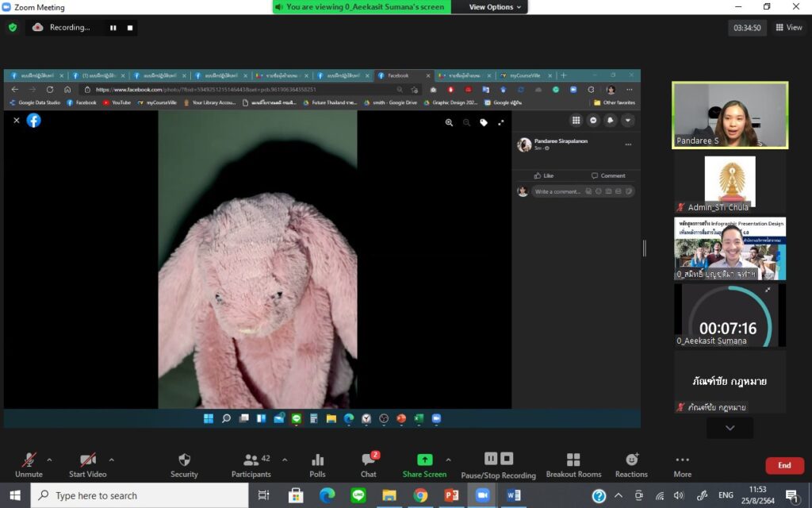
Task: Zoom in on the Facebook photo
Action: [449, 122]
